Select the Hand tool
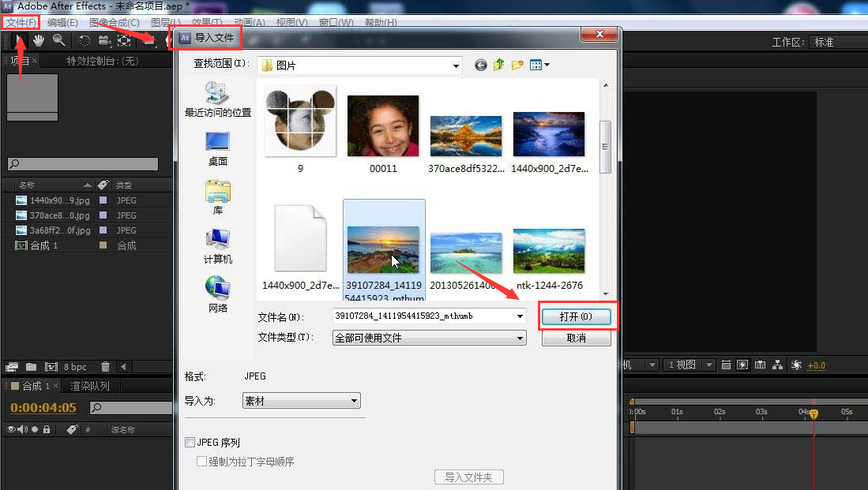The height and width of the screenshot is (490, 868). 38,40
